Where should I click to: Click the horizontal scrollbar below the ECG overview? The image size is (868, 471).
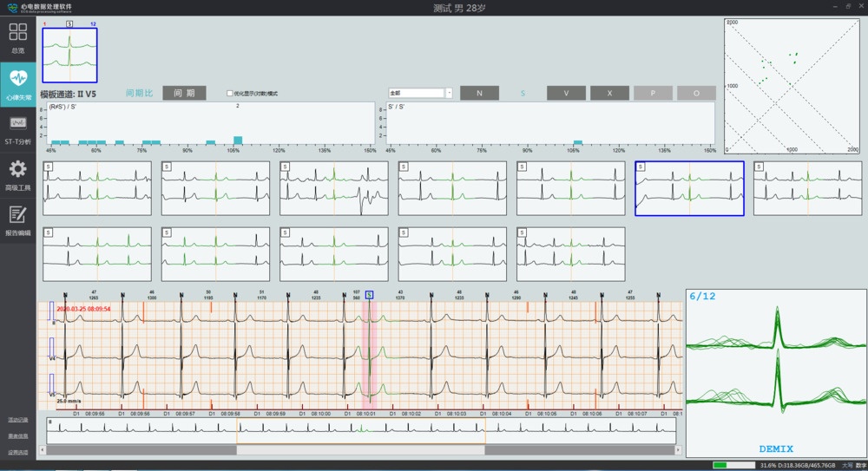360,450
